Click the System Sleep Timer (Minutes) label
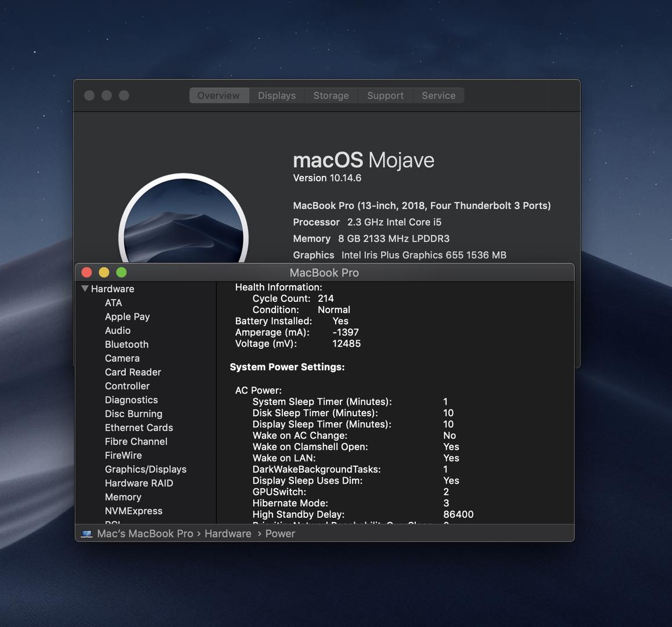Viewport: 672px width, 627px height. [x=322, y=402]
